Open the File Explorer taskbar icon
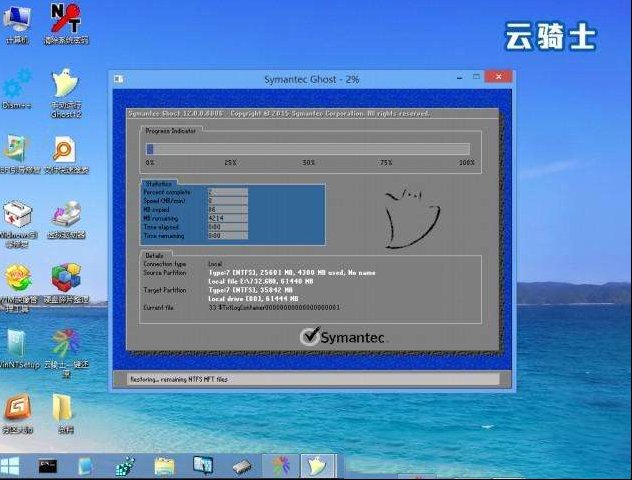 (x=164, y=466)
